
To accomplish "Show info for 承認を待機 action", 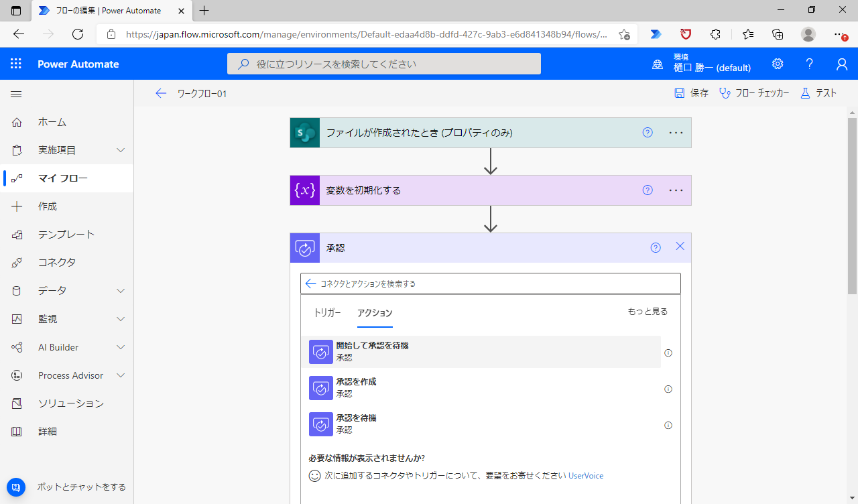I will coord(668,426).
